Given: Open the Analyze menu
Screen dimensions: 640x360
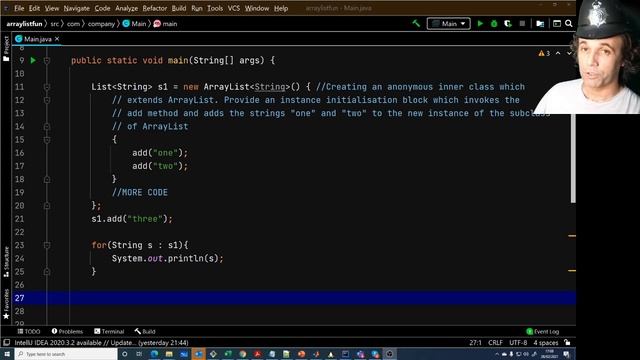Looking at the screenshot, I should pyautogui.click(x=127, y=8).
